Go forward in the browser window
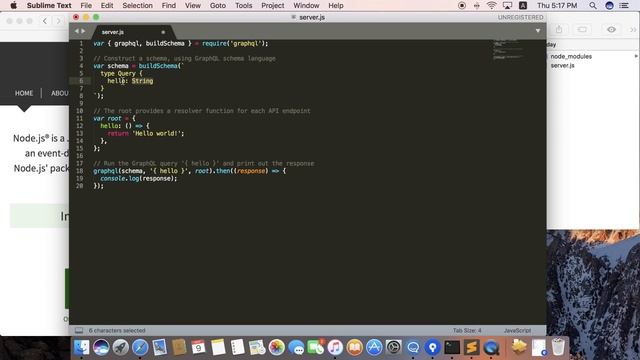This screenshot has width=640, height=360. pyautogui.click(x=59, y=21)
